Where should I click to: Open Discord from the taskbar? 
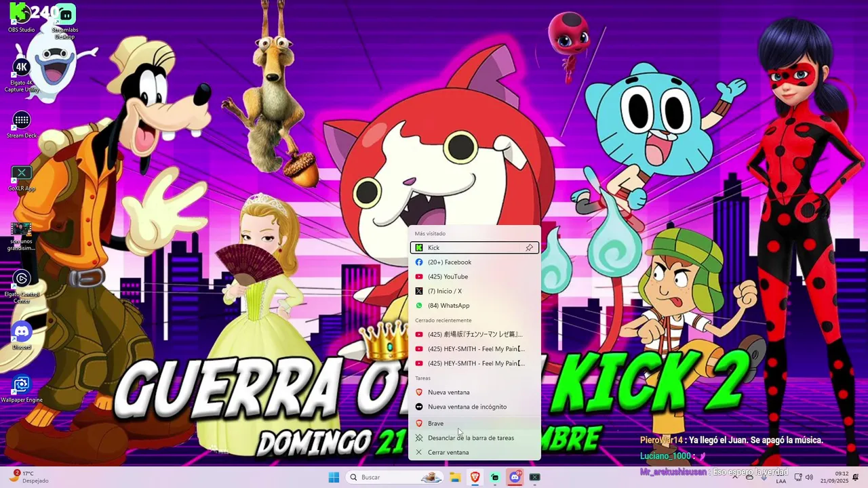(515, 477)
